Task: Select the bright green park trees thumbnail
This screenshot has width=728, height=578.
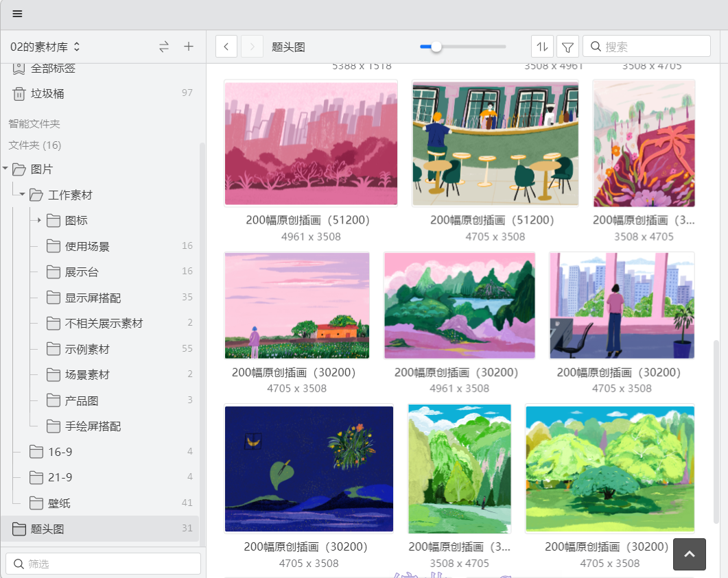Action: pos(610,468)
